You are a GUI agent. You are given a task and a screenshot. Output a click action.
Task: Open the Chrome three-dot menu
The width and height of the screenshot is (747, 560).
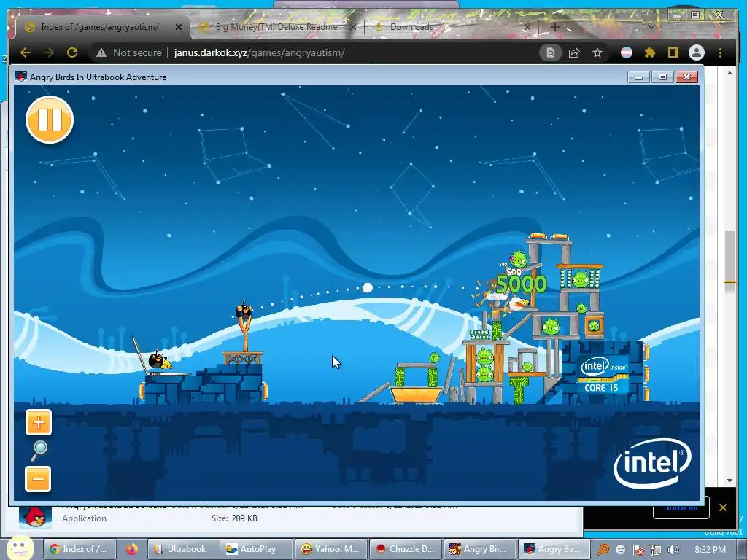720,52
